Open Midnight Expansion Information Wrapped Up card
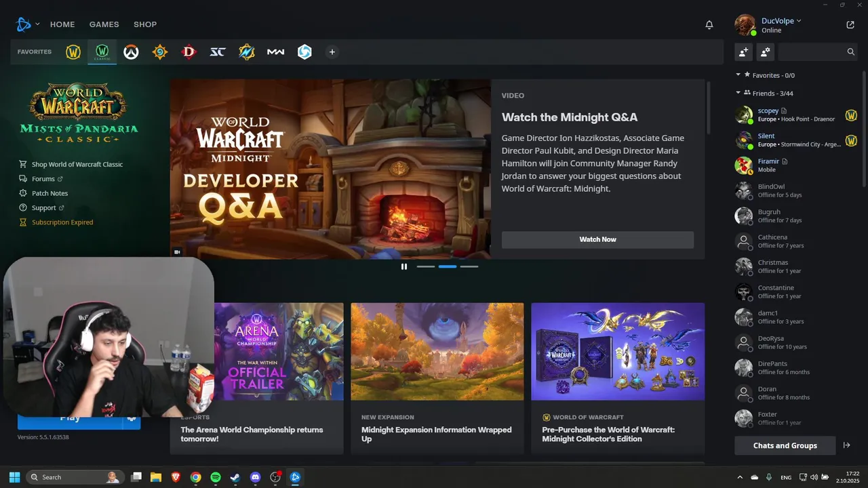868x488 pixels. pyautogui.click(x=437, y=378)
